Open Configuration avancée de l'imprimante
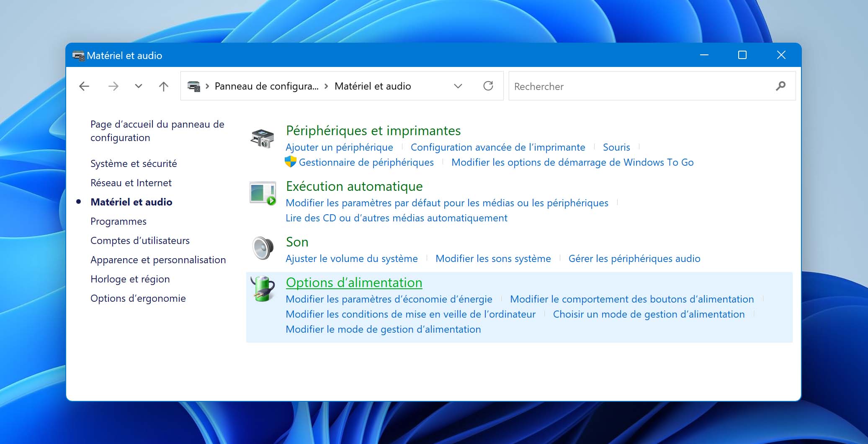 pyautogui.click(x=498, y=147)
